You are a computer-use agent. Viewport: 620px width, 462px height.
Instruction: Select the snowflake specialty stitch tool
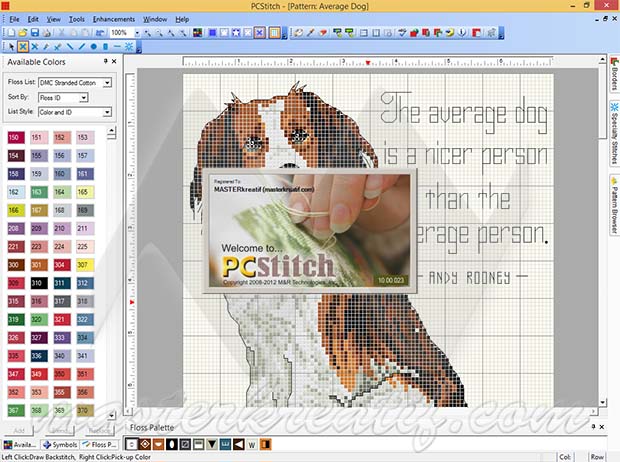pos(129,47)
